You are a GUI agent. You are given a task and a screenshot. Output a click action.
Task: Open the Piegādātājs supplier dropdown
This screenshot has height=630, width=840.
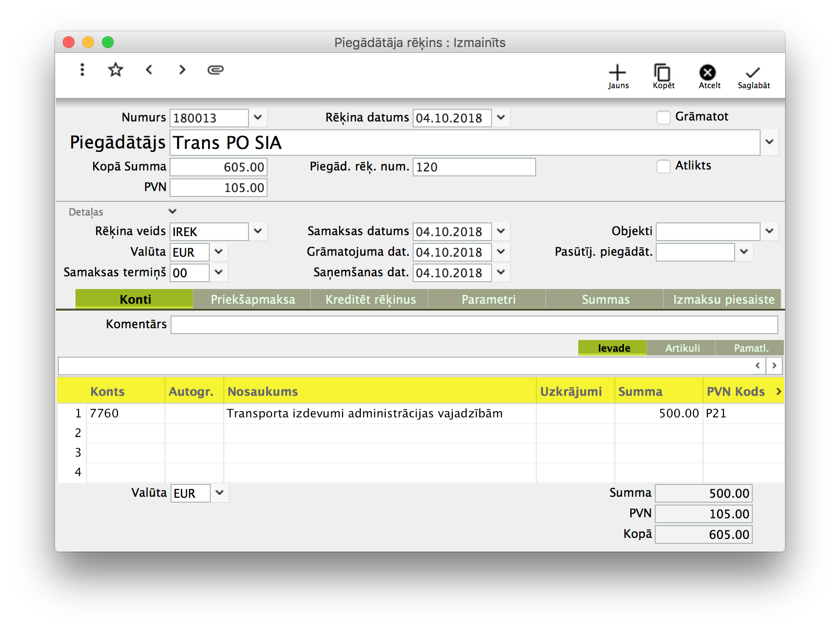(x=769, y=142)
